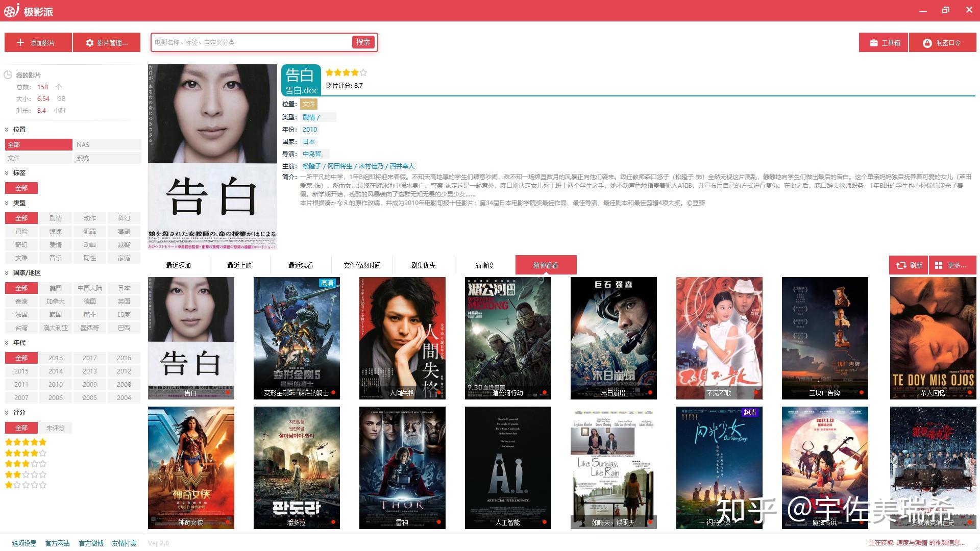The image size is (980, 551).
Task: Select the 科幻 genre filter
Action: (x=124, y=218)
